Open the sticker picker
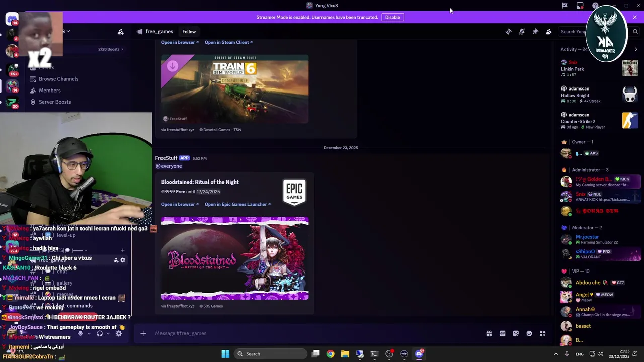644x362 pixels. pos(516,333)
